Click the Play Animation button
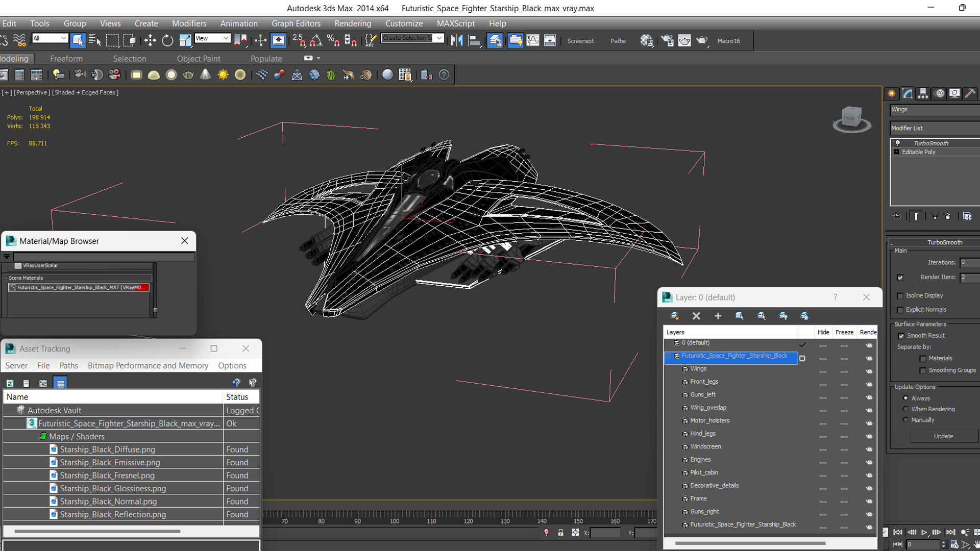This screenshot has height=551, width=980. 924,532
